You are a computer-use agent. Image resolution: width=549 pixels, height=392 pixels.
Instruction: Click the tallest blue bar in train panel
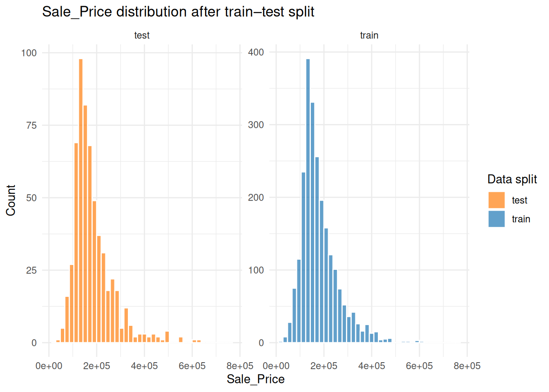tap(308, 200)
